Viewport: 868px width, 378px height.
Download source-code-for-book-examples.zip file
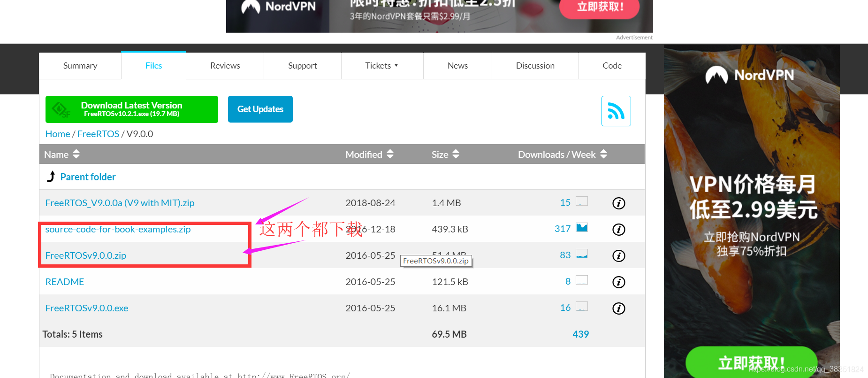(x=118, y=229)
